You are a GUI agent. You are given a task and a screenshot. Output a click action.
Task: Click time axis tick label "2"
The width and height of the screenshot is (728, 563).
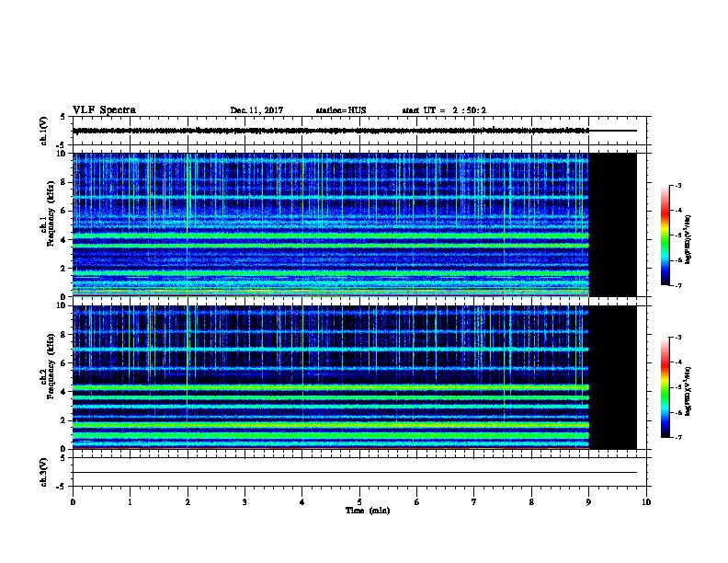pos(188,502)
